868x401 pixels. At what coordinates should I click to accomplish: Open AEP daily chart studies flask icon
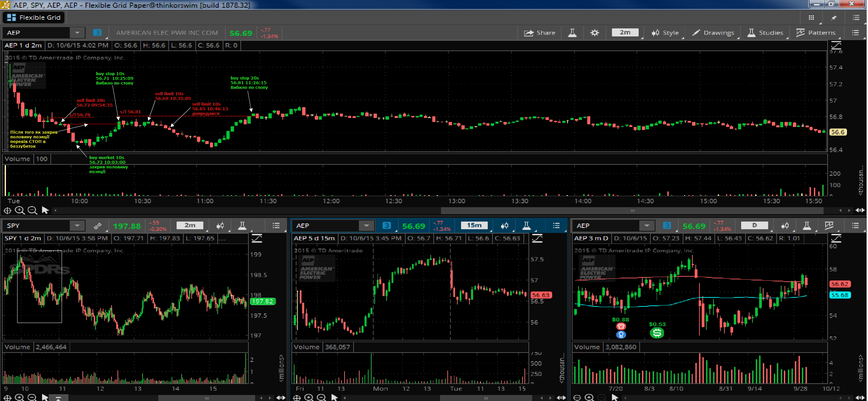pos(807,226)
